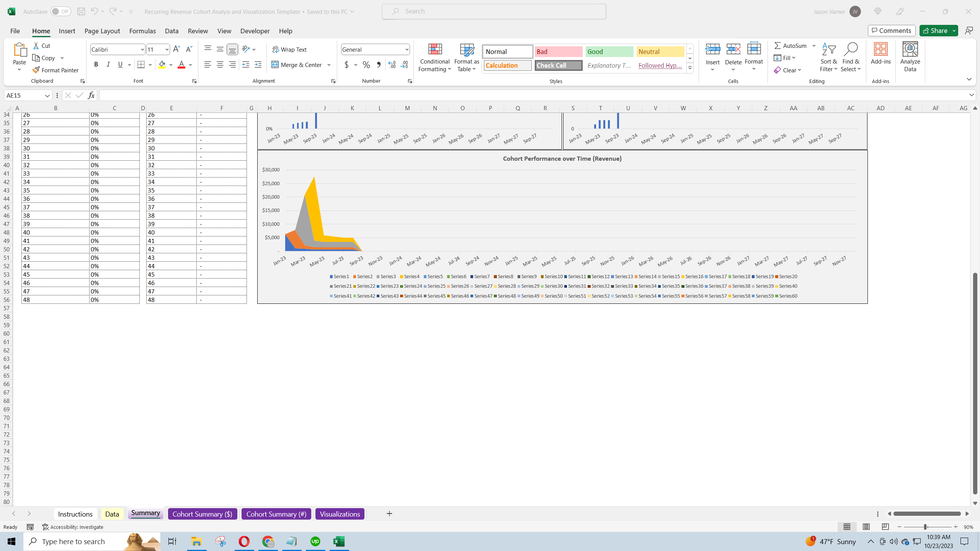Image resolution: width=980 pixels, height=551 pixels.
Task: Open the Fill Color dropdown arrow
Action: coord(171,64)
